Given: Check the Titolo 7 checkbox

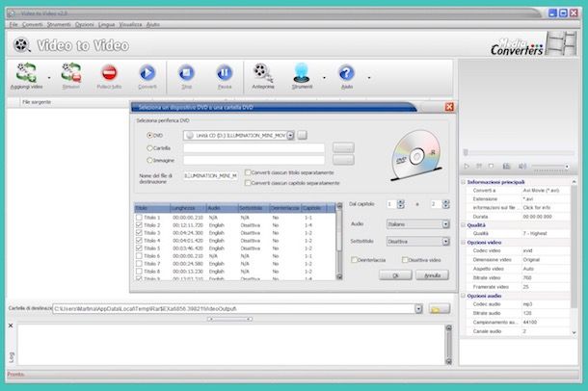Looking at the screenshot, I should [x=139, y=263].
